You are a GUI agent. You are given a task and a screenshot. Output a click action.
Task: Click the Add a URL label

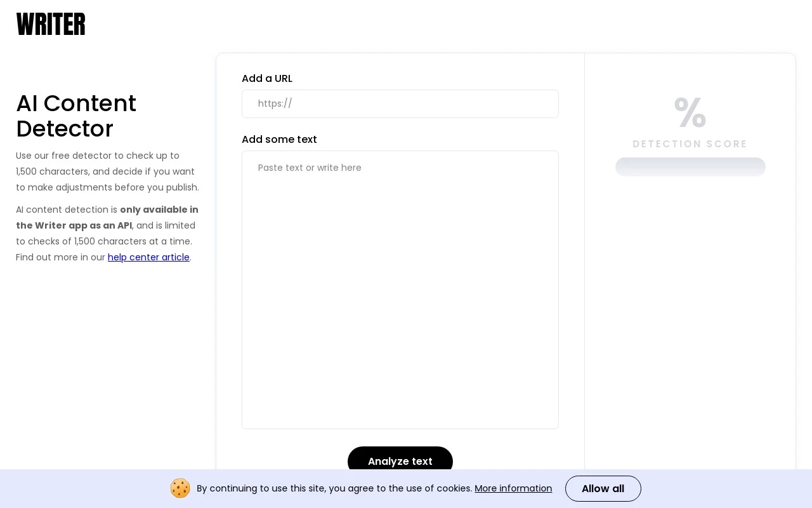[x=267, y=79]
